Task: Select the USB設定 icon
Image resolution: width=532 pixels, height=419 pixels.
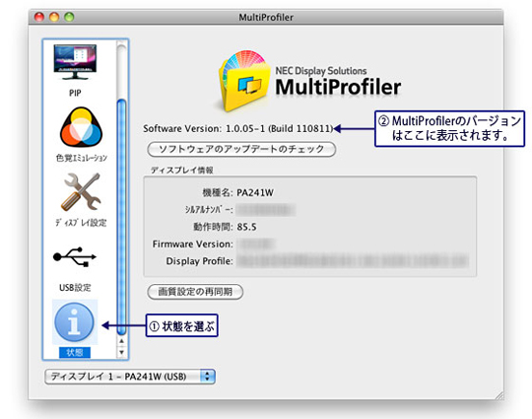Action: coord(75,256)
